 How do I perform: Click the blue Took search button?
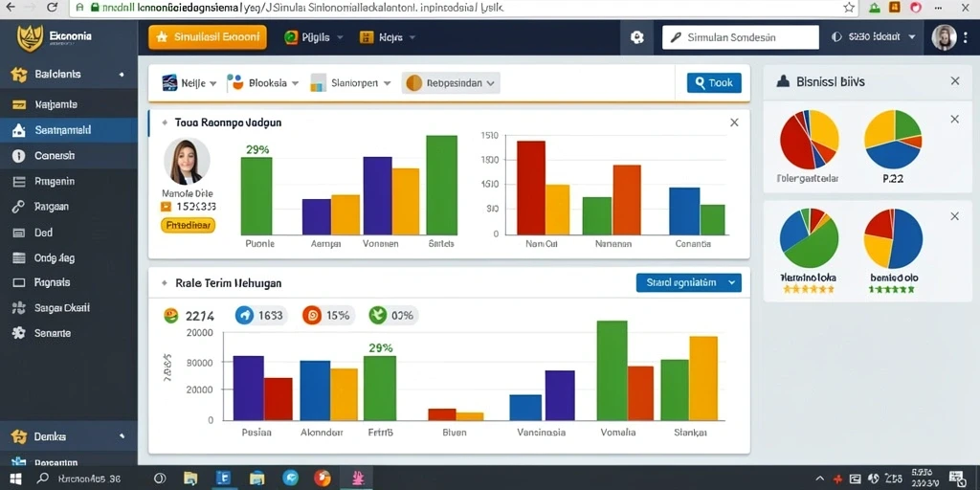coord(714,82)
